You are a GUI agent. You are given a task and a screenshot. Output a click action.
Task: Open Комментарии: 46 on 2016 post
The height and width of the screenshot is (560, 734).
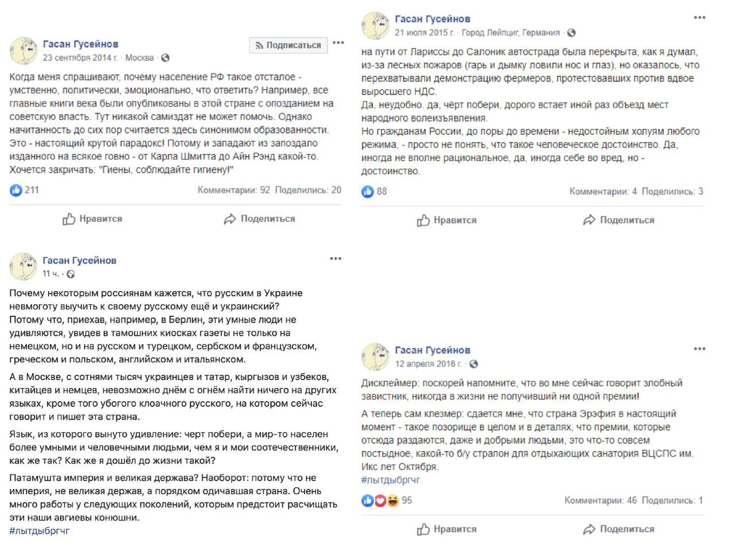[600, 500]
